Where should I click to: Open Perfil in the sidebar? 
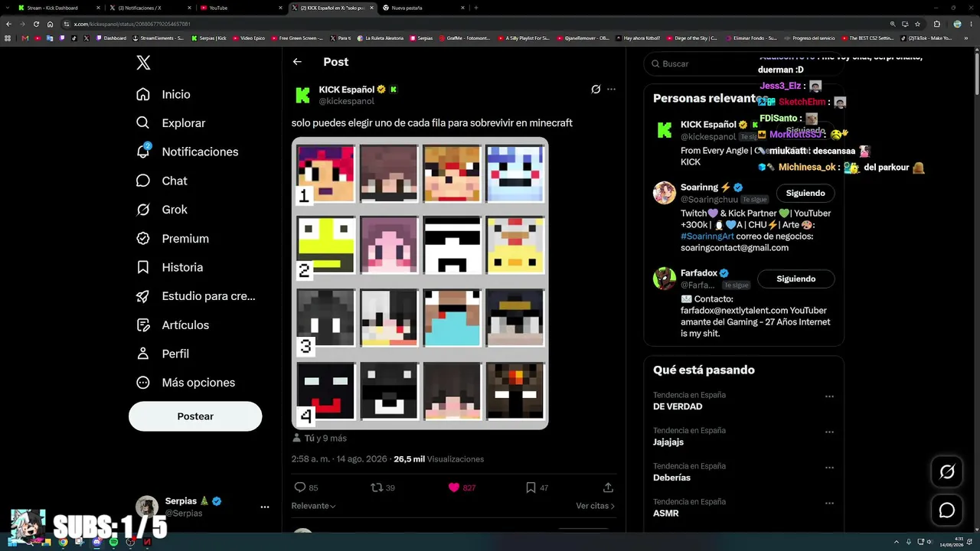[x=162, y=354]
